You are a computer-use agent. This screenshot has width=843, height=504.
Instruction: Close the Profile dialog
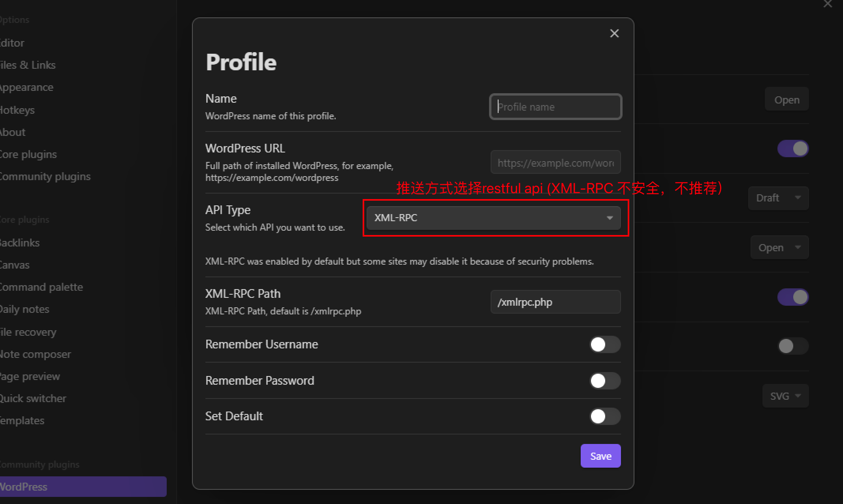point(614,33)
